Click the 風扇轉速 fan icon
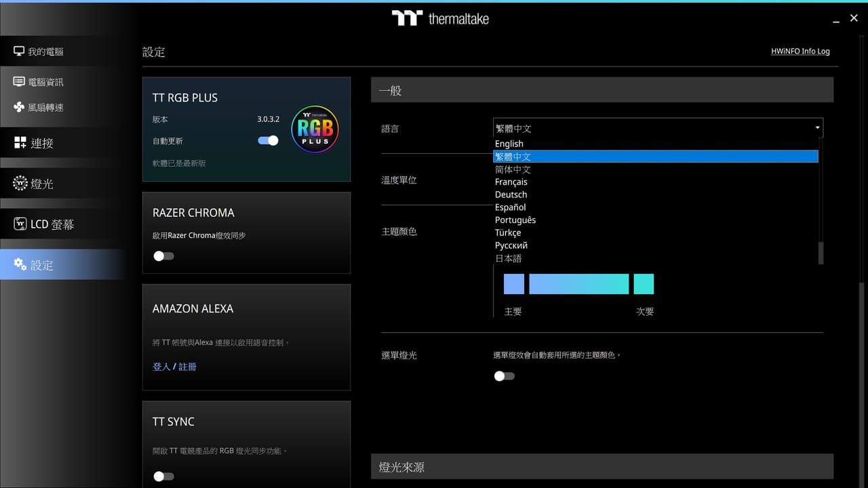This screenshot has height=488, width=868. [x=19, y=107]
